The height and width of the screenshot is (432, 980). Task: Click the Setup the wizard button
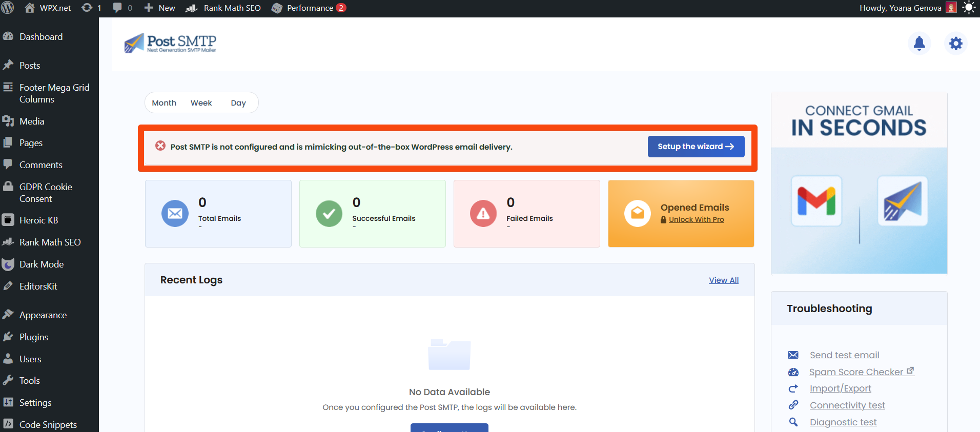pyautogui.click(x=696, y=147)
